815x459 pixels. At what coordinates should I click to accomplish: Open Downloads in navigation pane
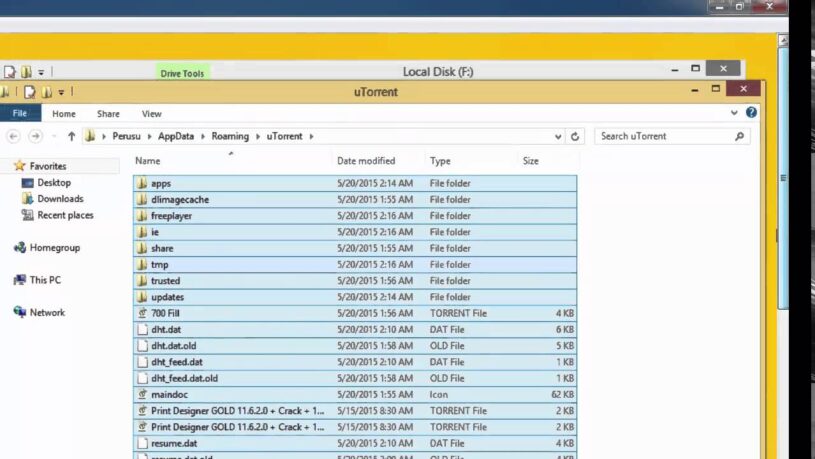pyautogui.click(x=60, y=199)
